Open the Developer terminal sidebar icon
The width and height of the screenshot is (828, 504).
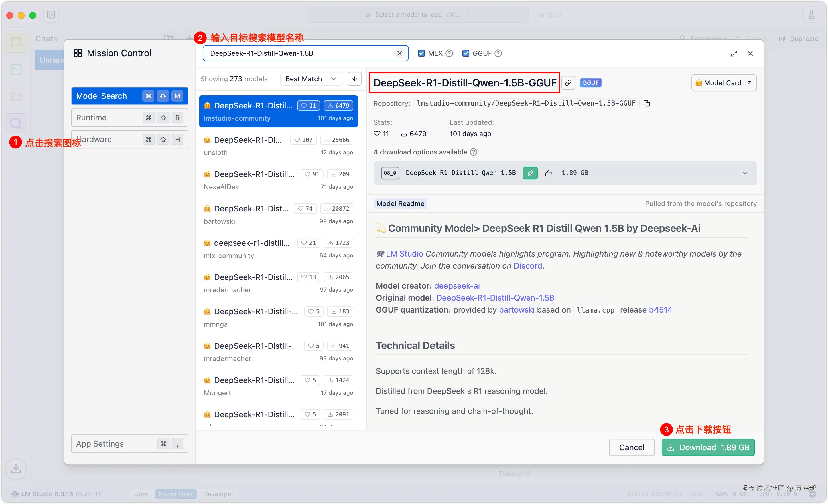[x=16, y=70]
